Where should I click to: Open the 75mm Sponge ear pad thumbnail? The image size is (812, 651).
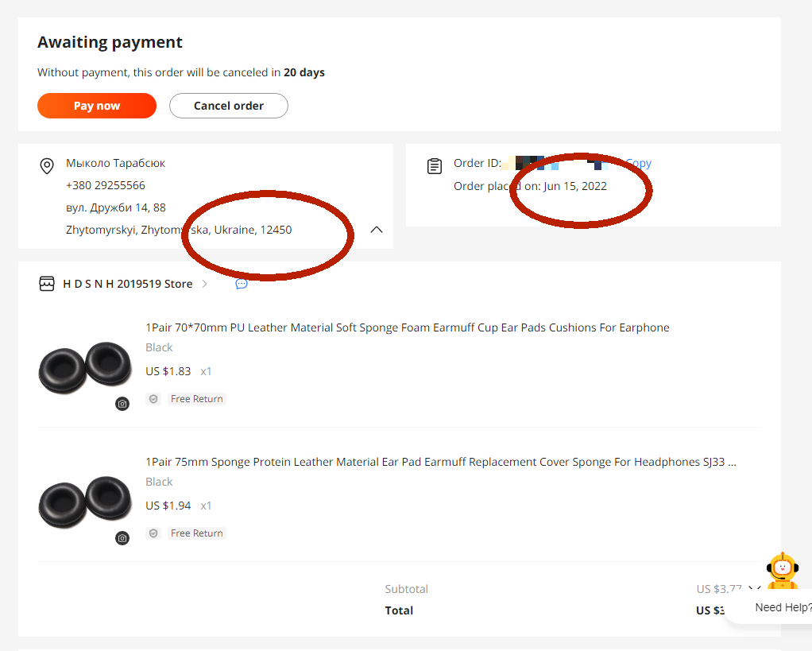pyautogui.click(x=85, y=501)
